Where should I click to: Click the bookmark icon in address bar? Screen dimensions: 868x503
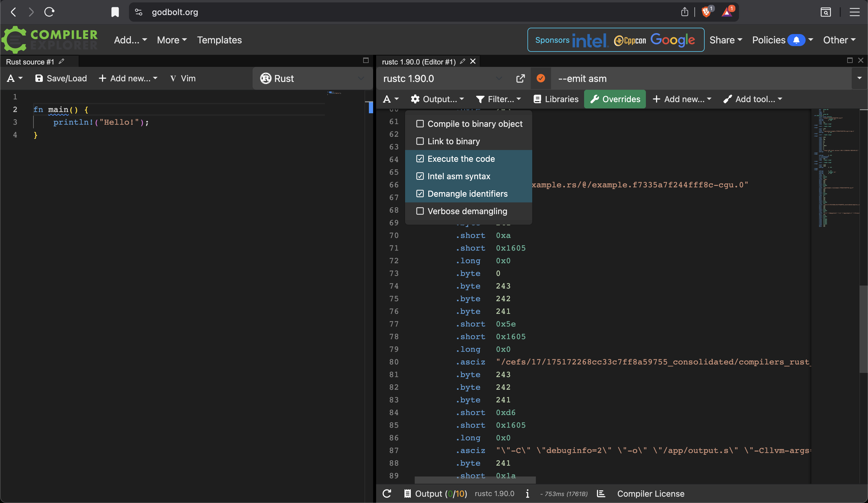[115, 12]
